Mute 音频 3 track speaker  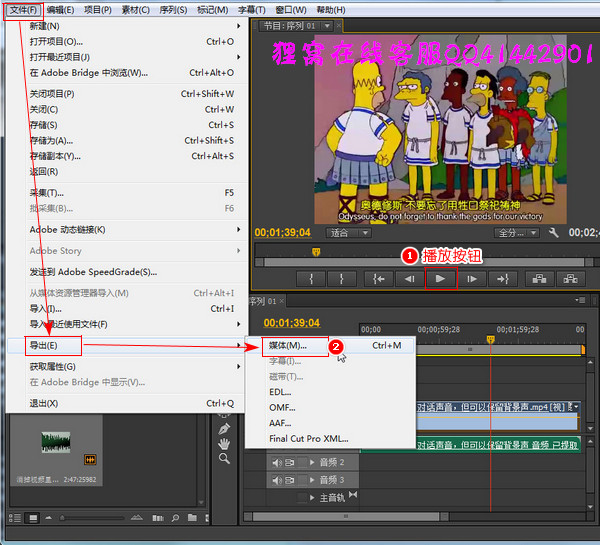coord(277,480)
